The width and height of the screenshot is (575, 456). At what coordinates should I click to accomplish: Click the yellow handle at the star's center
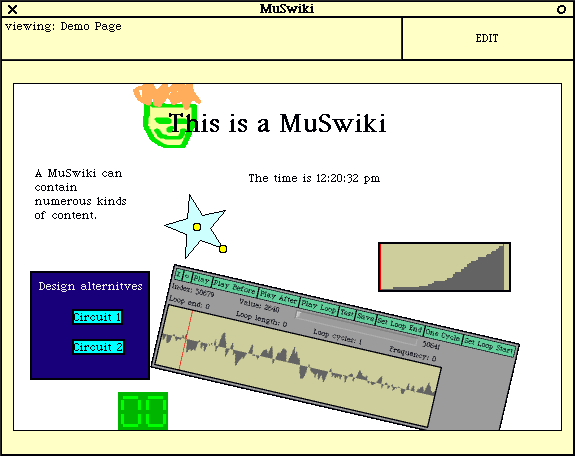[x=197, y=227]
